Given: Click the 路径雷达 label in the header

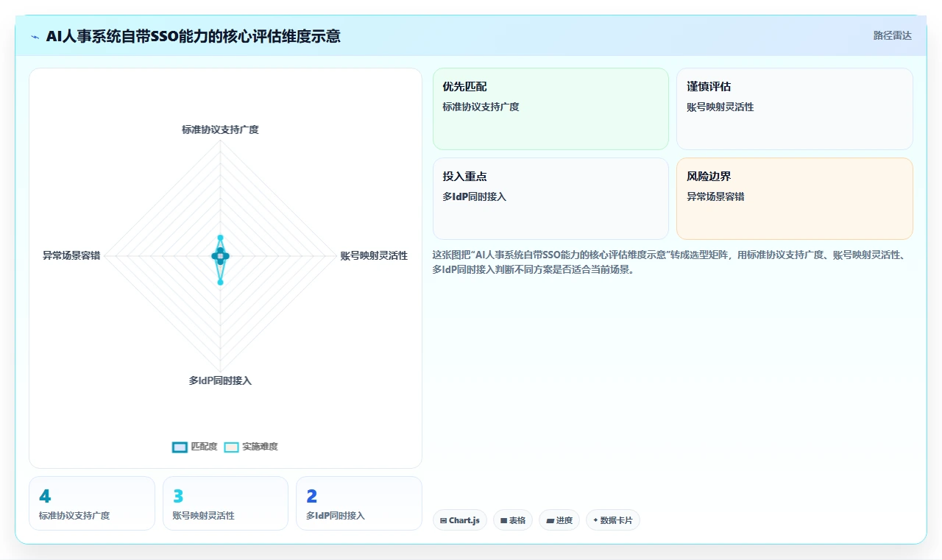Looking at the screenshot, I should tap(892, 35).
